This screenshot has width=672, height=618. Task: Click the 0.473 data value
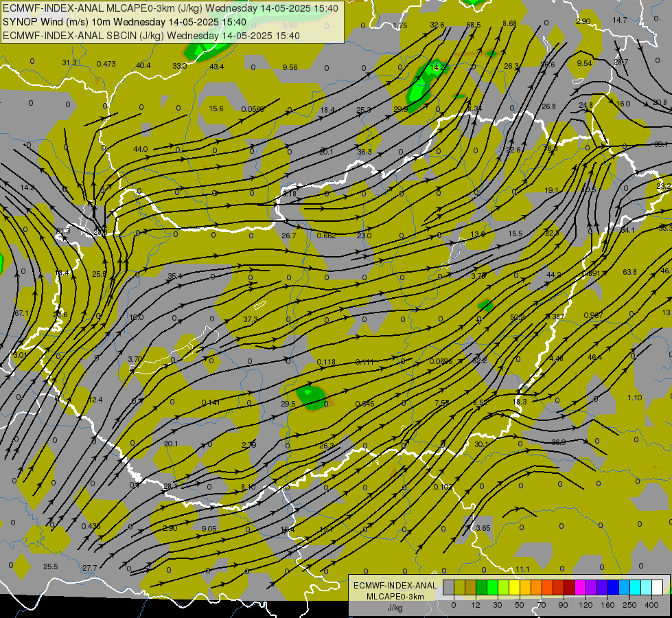[106, 64]
